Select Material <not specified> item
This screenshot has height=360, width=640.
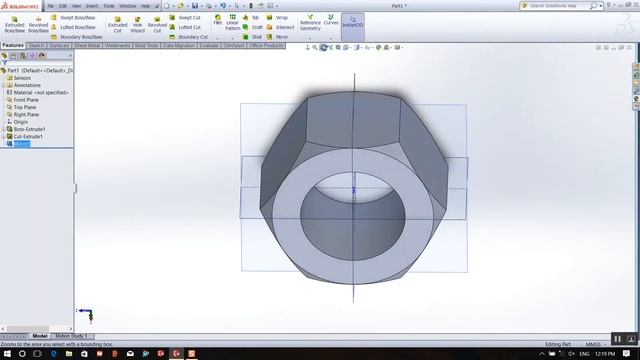pyautogui.click(x=38, y=92)
